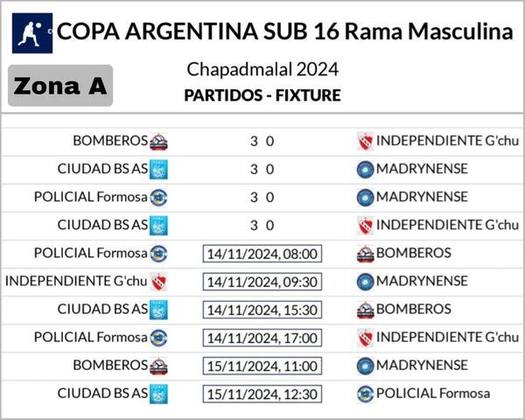Click the Chapadmalal 2024 subtitle

pos(262,69)
